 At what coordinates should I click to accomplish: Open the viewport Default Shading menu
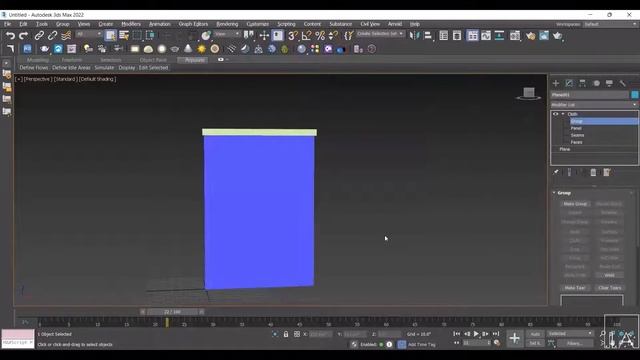click(x=98, y=79)
